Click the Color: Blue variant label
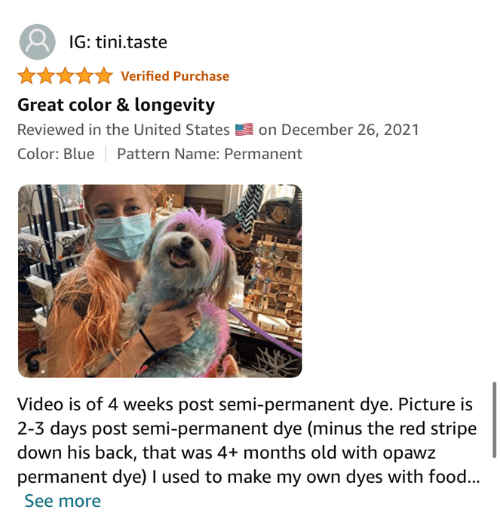 pyautogui.click(x=56, y=154)
